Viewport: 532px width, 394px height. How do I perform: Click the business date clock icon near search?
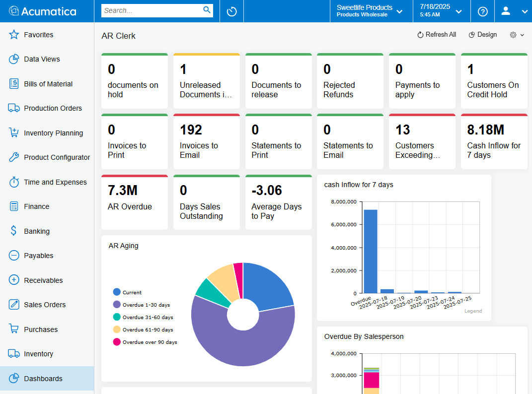[x=231, y=11]
